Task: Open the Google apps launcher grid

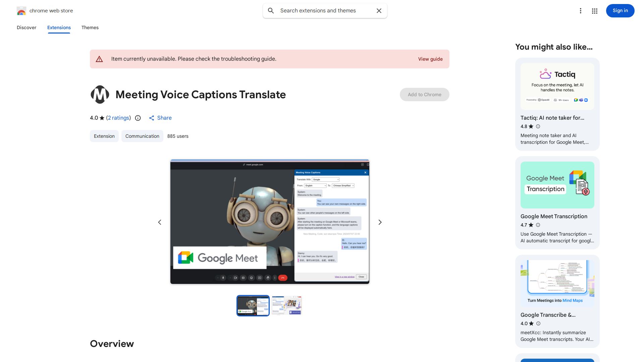Action: tap(594, 11)
